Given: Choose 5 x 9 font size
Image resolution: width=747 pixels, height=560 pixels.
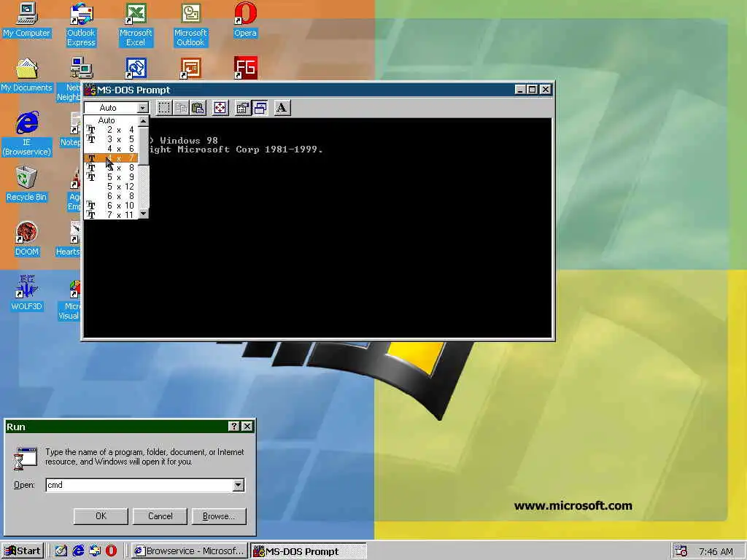Looking at the screenshot, I should tap(111, 177).
